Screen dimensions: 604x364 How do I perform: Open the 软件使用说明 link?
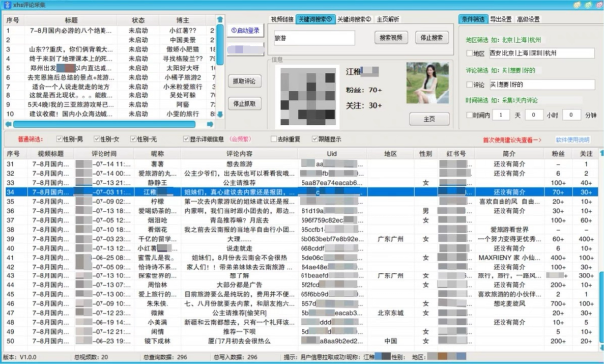click(573, 140)
